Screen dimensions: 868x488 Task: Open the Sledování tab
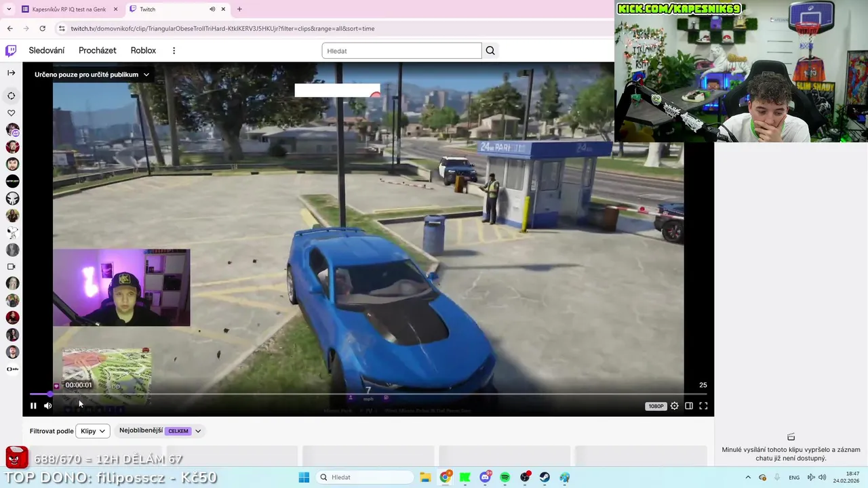47,51
